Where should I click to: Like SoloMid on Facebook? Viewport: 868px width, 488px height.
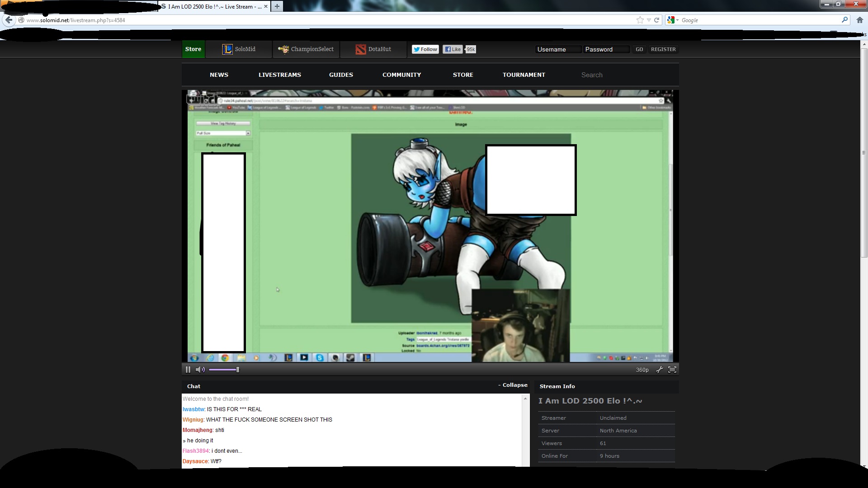tap(453, 49)
